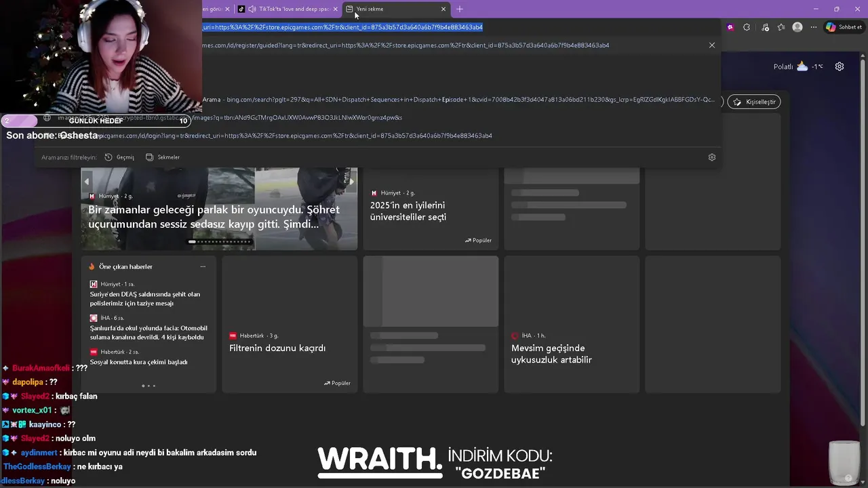Open a new browser tab with plus icon

coord(460,9)
